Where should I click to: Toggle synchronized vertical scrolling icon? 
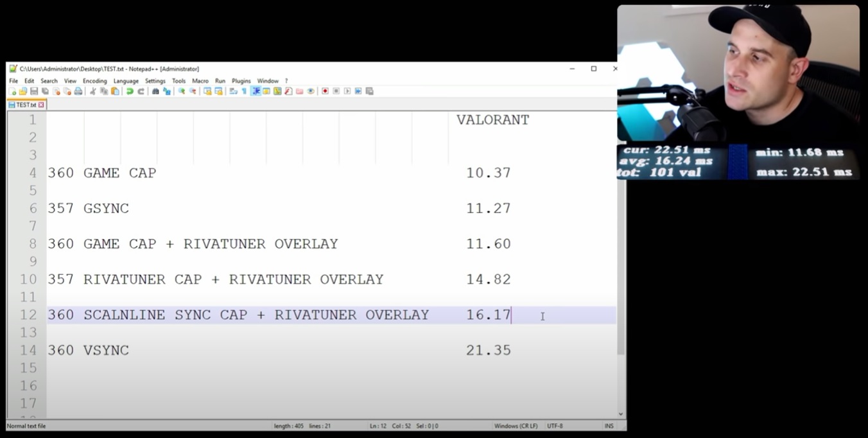pos(207,91)
